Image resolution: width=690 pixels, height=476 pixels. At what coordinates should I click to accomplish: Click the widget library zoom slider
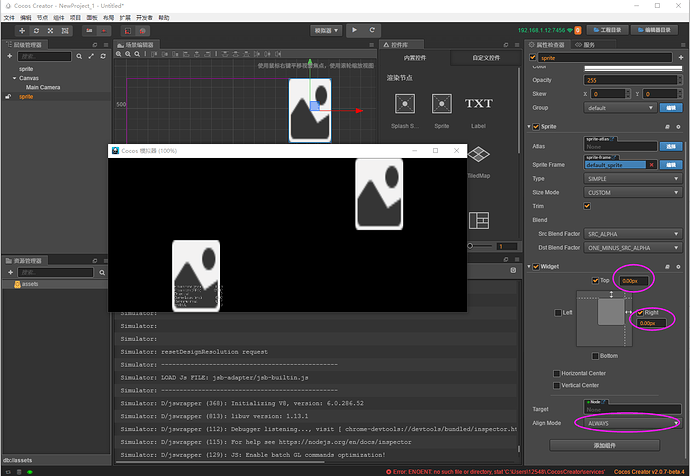pyautogui.click(x=480, y=246)
